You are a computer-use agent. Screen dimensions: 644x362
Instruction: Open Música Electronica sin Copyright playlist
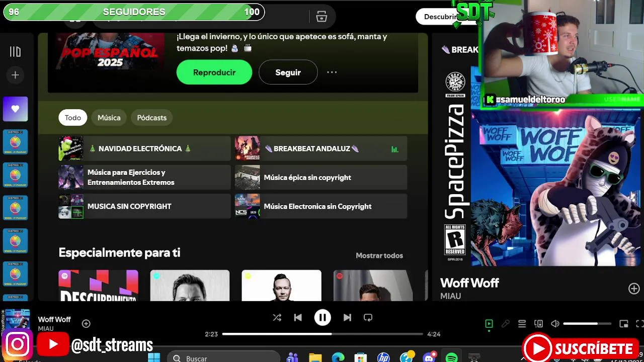pos(321,206)
